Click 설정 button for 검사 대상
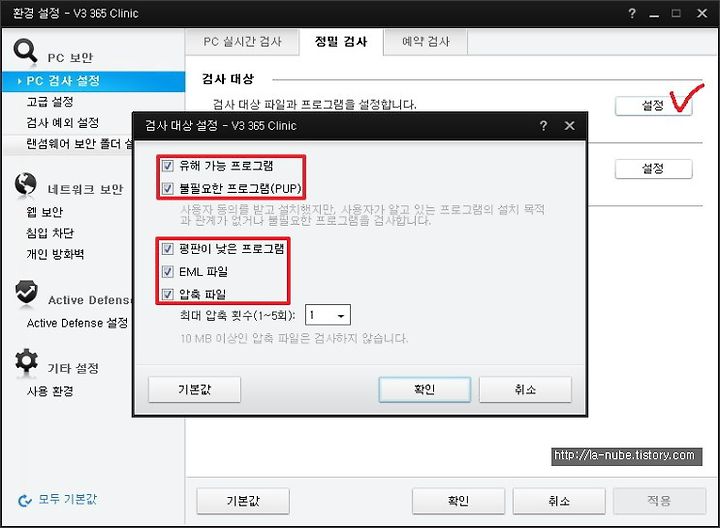 coord(653,106)
